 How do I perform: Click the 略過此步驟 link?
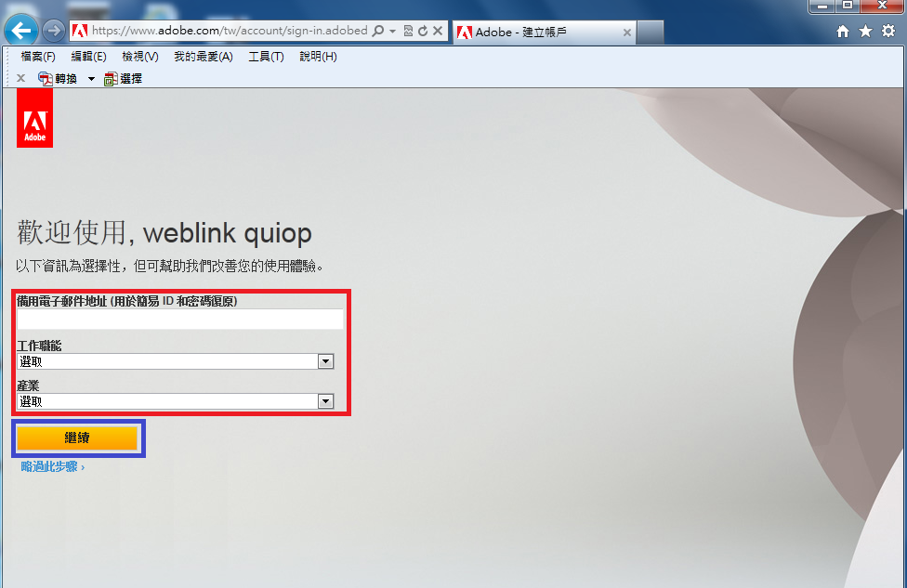coord(53,466)
